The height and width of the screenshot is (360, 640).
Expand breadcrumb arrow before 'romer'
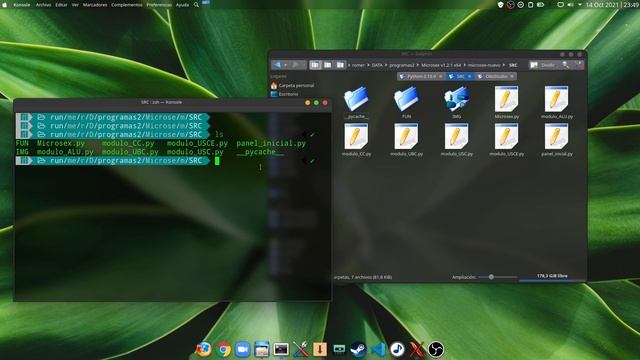[x=349, y=65]
